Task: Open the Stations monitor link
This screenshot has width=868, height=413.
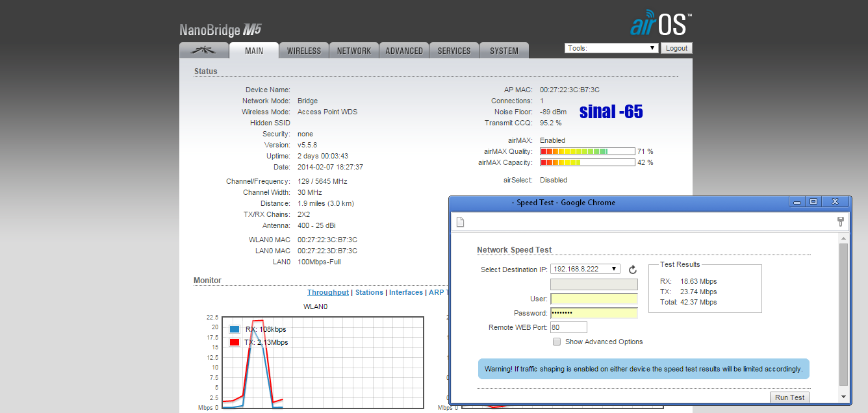Action: 369,292
